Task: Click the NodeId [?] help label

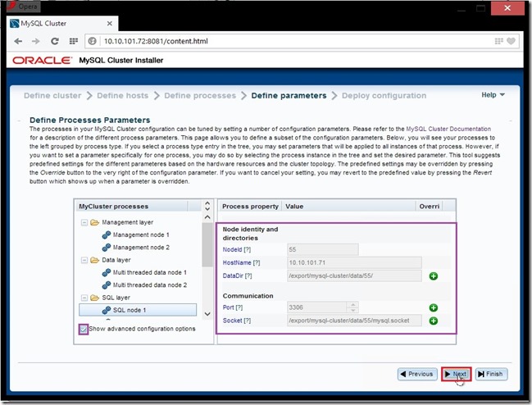Action: tap(236, 250)
